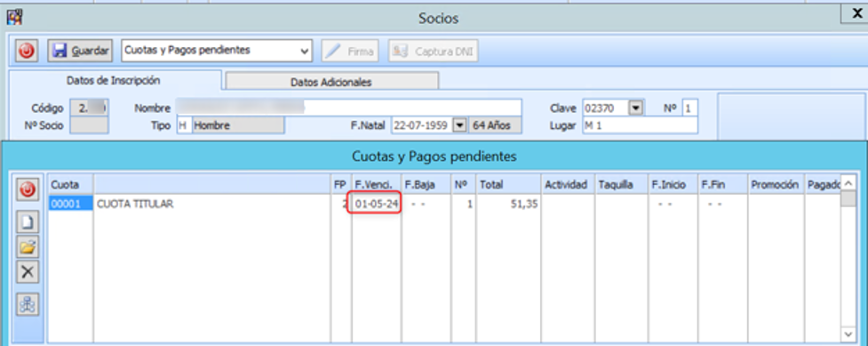Open the Cuotas y Pagos pendientes dropdown
Viewport: 868px width, 346px height.
(217, 51)
